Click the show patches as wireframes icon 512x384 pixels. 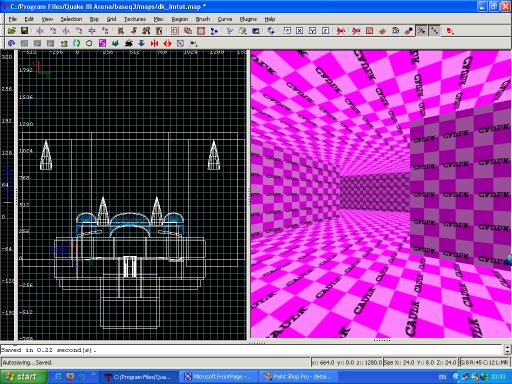[x=382, y=31]
